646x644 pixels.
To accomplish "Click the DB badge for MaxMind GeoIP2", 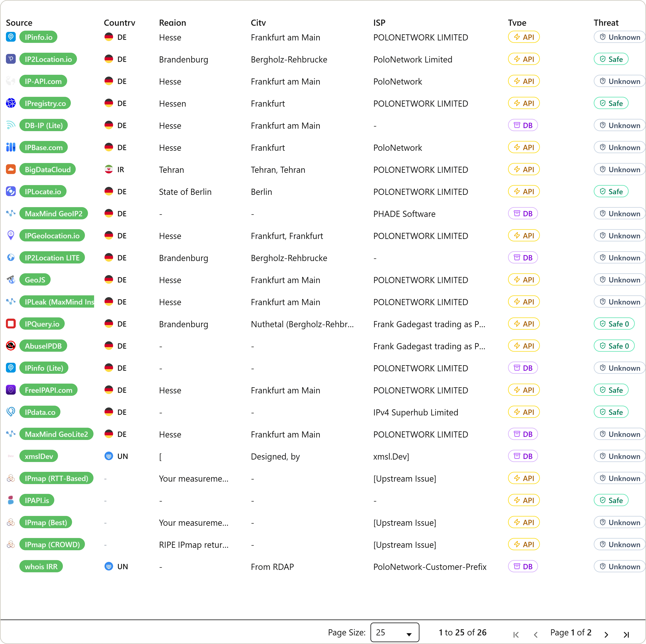I will click(523, 213).
